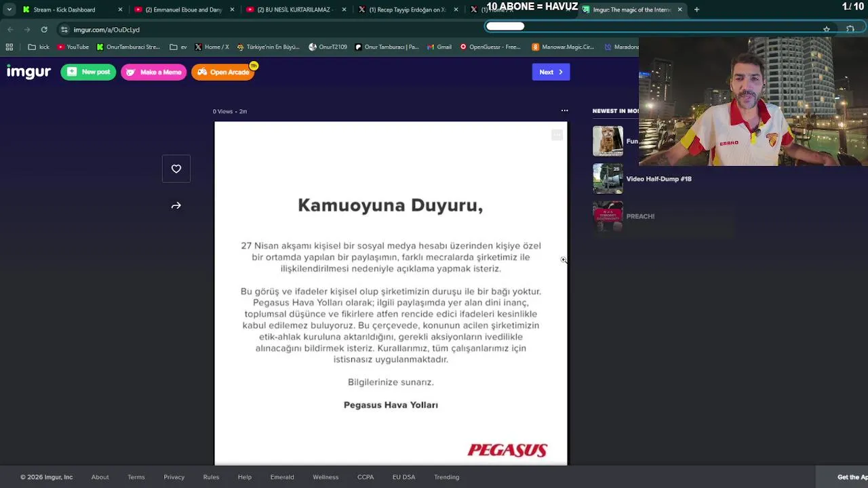Open the Rules footer link
This screenshot has height=488, width=868.
pos(211,477)
